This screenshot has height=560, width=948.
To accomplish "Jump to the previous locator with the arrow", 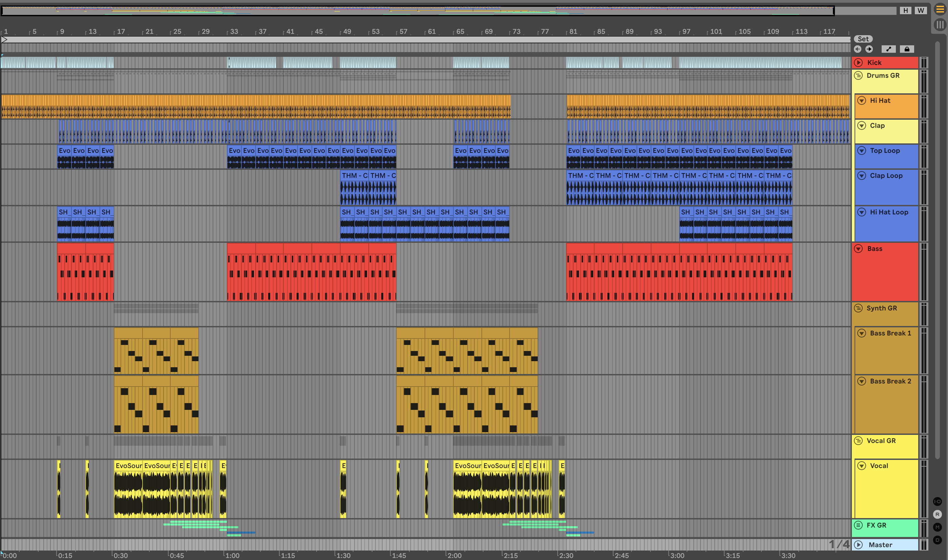I will [x=858, y=49].
